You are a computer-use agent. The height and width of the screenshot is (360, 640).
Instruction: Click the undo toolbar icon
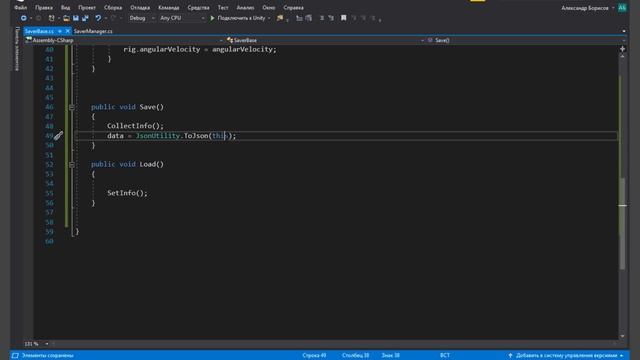coord(98,18)
